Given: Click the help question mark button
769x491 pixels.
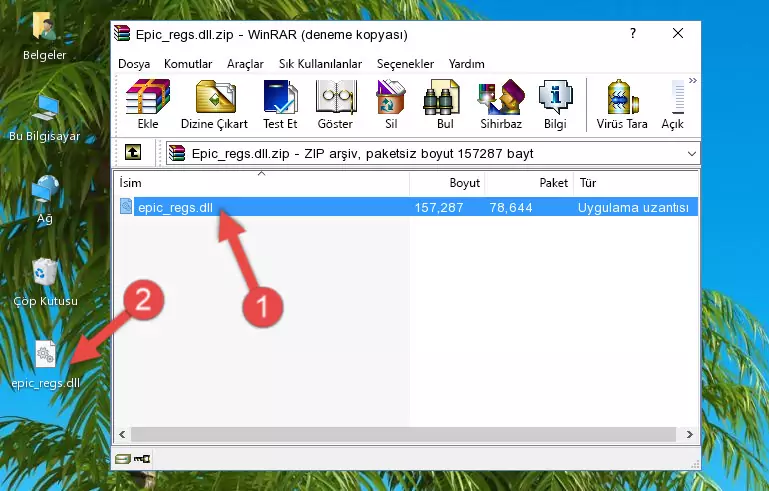Looking at the screenshot, I should point(633,33).
